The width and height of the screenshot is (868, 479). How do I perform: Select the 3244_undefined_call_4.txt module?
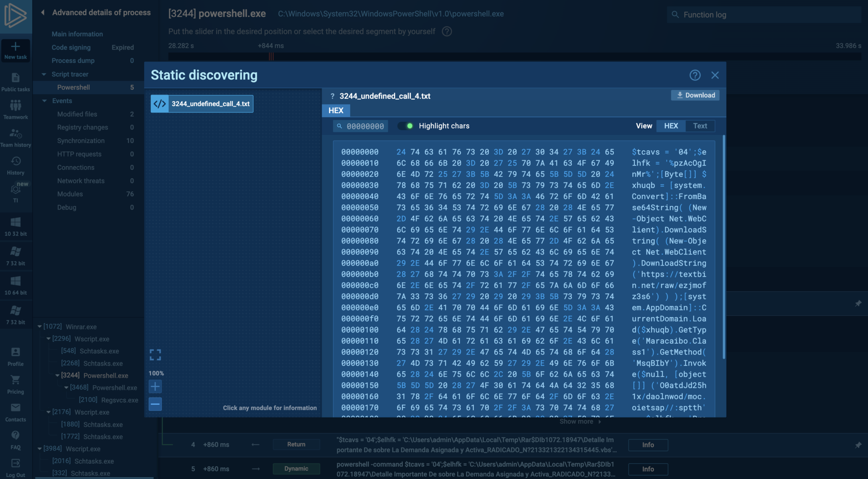click(x=202, y=104)
